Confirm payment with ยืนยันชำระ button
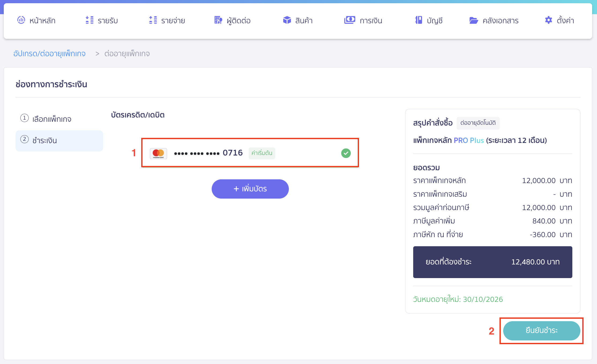Screen dimensions: 597x364 click(541, 331)
